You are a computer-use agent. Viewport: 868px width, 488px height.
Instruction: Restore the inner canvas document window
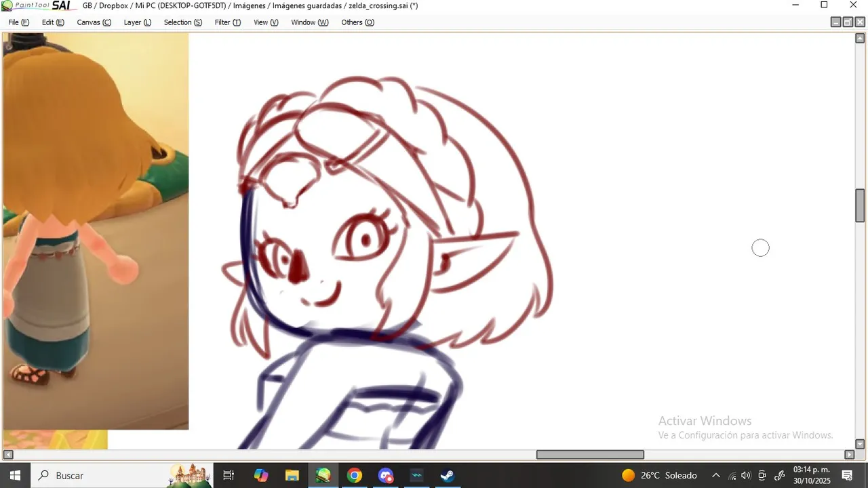848,22
